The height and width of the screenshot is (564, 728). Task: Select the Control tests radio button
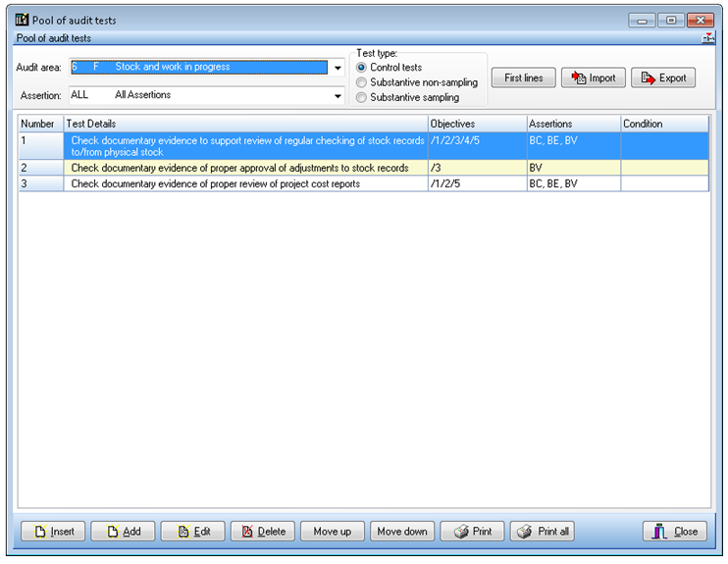[x=361, y=68]
